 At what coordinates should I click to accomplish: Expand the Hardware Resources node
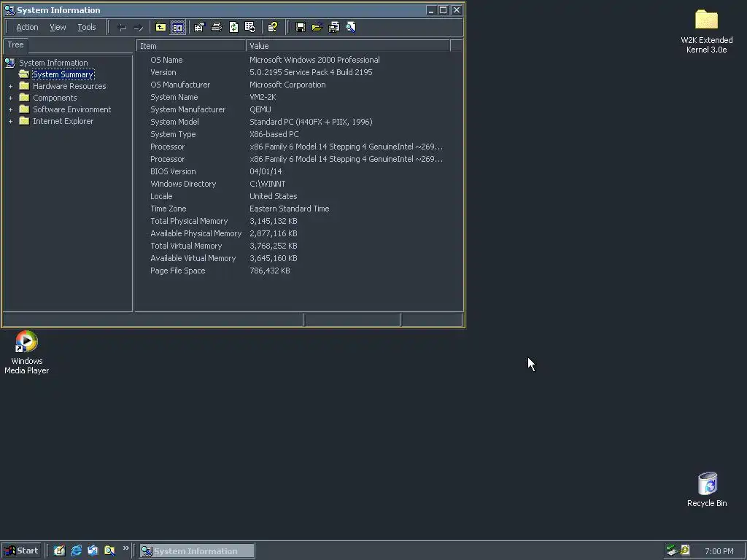[x=10, y=86]
